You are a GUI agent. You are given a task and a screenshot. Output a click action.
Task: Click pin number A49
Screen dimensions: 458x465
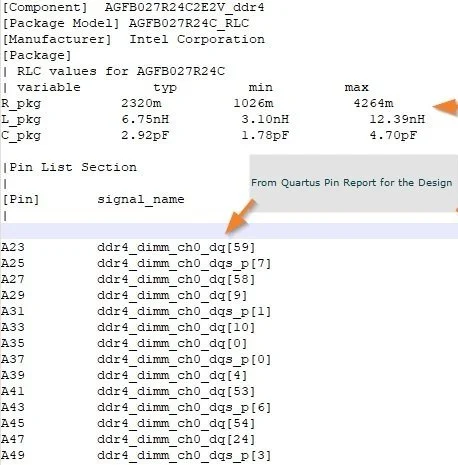point(13,455)
